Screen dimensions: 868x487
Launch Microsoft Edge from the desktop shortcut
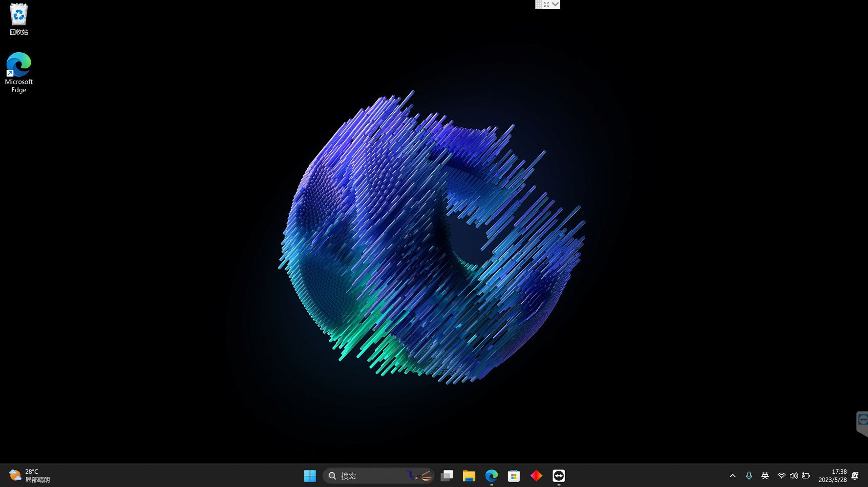pyautogui.click(x=19, y=66)
